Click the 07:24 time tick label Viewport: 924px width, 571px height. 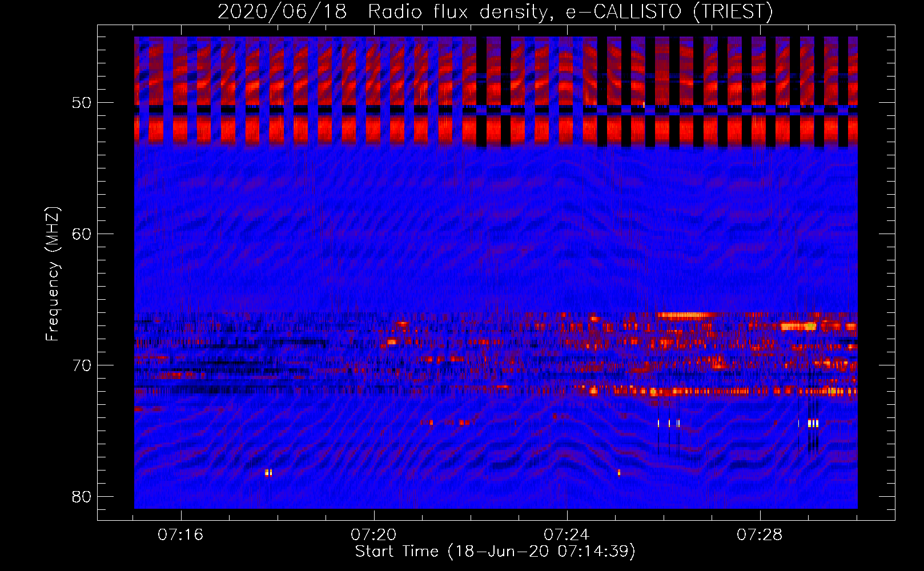(x=567, y=535)
